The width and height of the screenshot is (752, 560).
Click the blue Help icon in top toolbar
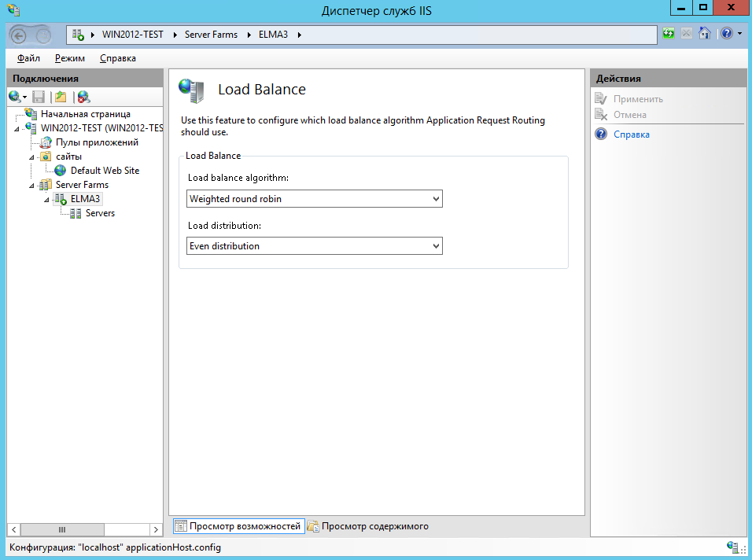(x=725, y=34)
